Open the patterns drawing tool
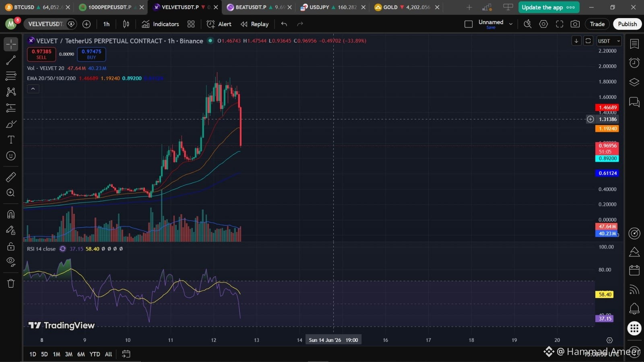This screenshot has height=362, width=644. point(11,92)
